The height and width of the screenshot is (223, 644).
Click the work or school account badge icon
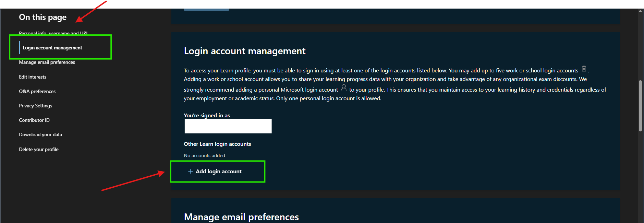(584, 69)
